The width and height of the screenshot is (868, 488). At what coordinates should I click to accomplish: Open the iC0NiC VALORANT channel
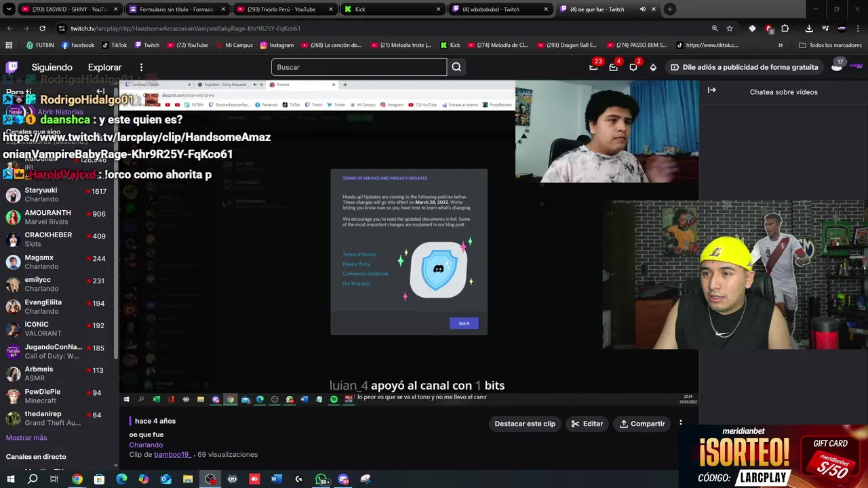[x=56, y=329]
